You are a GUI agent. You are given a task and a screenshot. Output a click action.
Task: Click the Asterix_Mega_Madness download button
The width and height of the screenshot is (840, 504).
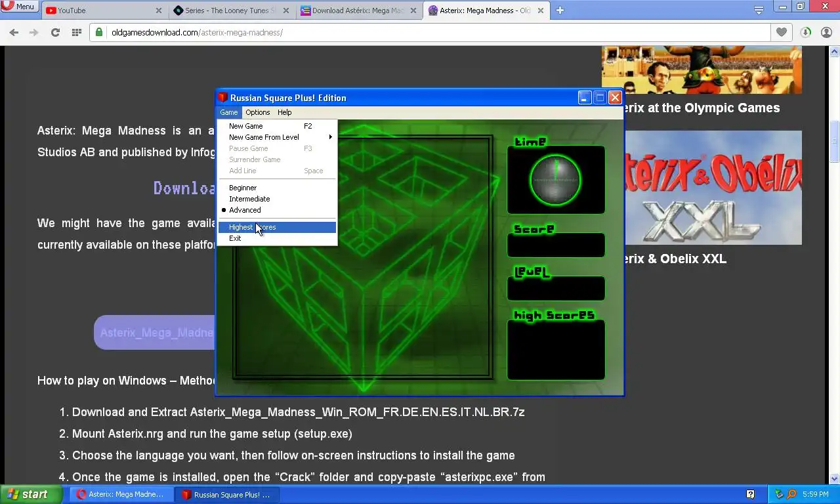point(155,333)
